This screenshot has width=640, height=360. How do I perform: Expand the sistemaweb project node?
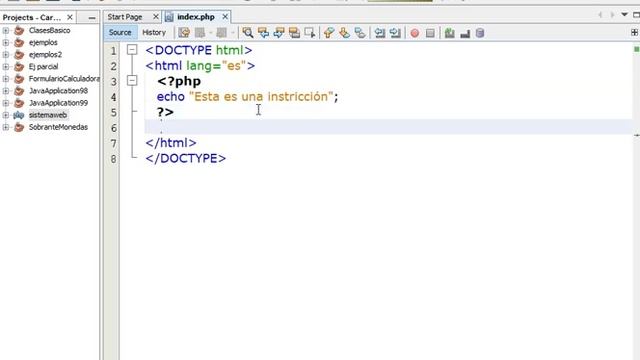[6, 115]
